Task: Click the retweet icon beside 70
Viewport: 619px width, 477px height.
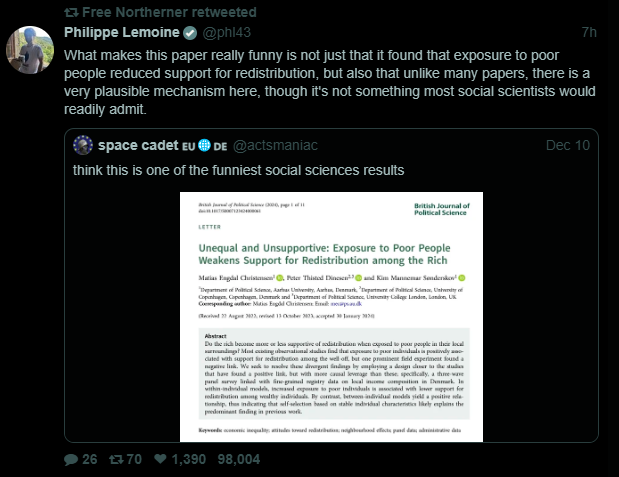Action: pyautogui.click(x=115, y=459)
